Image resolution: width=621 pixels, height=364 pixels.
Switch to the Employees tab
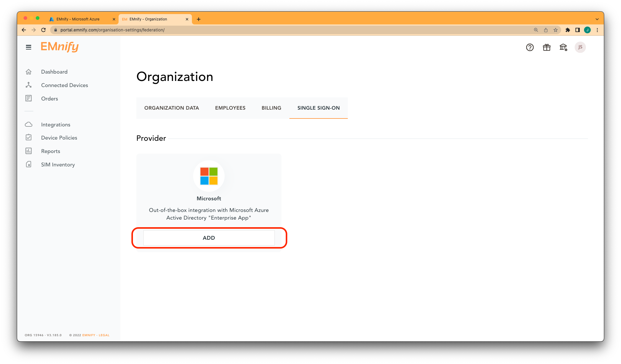[230, 108]
